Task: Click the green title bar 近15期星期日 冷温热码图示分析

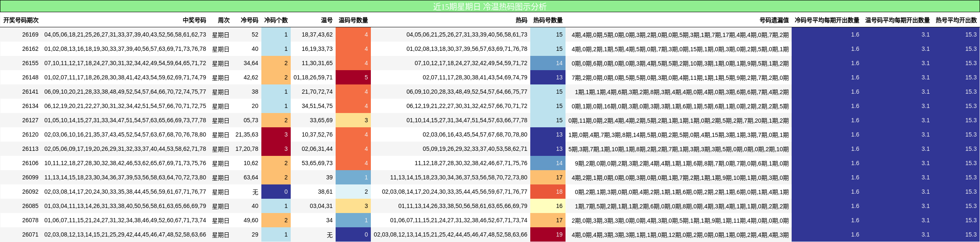Action: [490, 6]
